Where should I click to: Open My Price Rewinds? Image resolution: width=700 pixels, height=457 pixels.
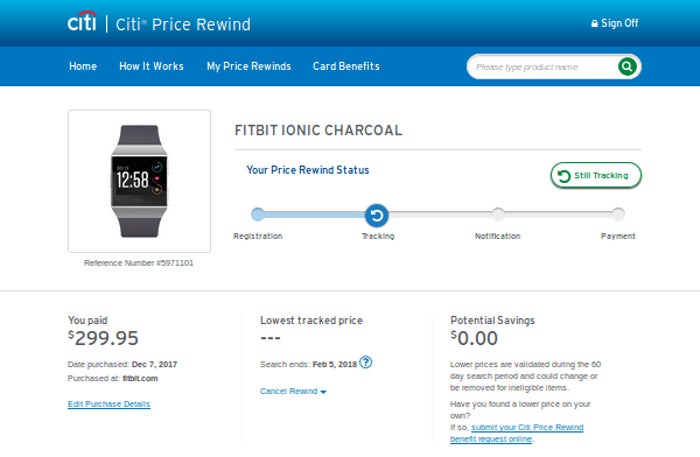click(x=249, y=66)
